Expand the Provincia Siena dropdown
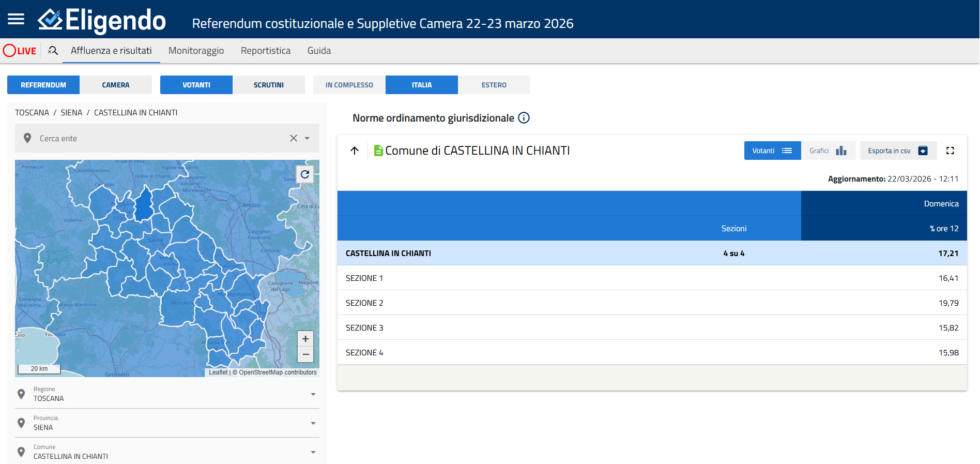Viewport: 980px width, 464px height. point(313,423)
